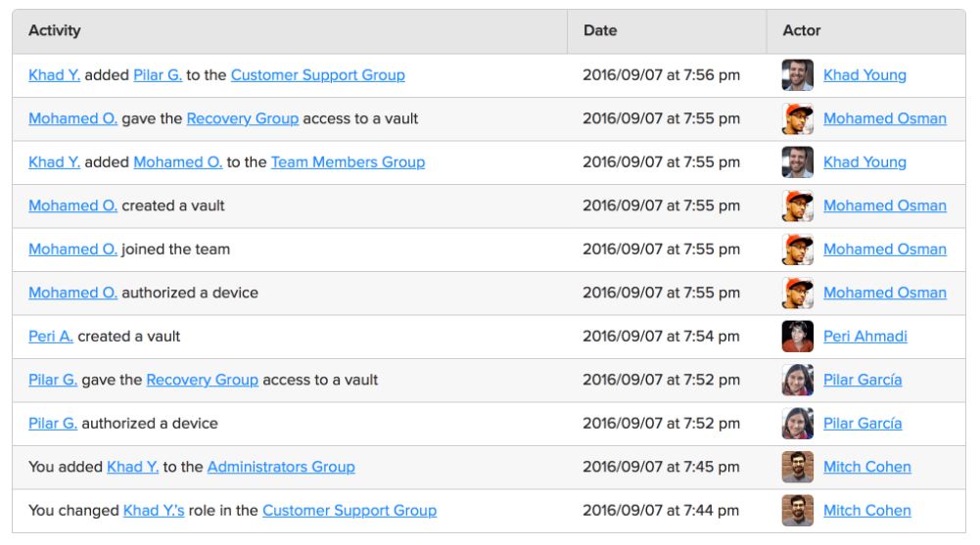This screenshot has height=545, width=980.
Task: Open the Administrators Group link
Action: point(281,467)
